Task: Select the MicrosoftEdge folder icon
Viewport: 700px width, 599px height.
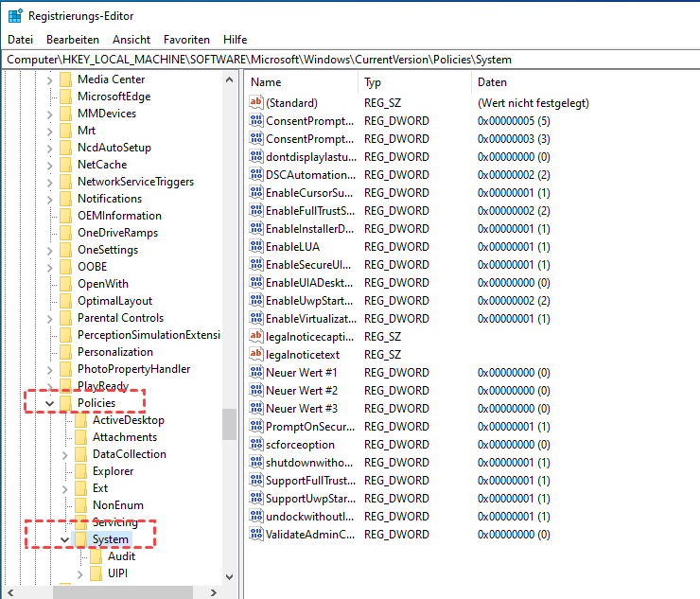Action: pos(65,97)
